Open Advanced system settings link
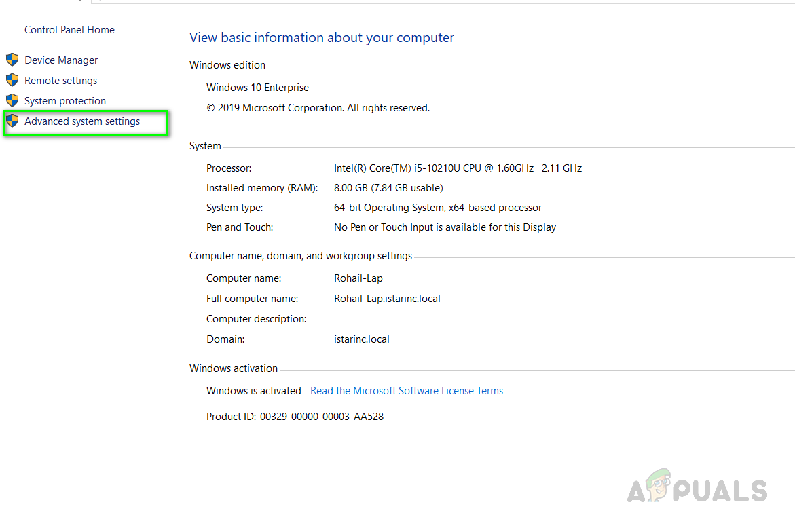This screenshot has height=532, width=795. click(82, 121)
